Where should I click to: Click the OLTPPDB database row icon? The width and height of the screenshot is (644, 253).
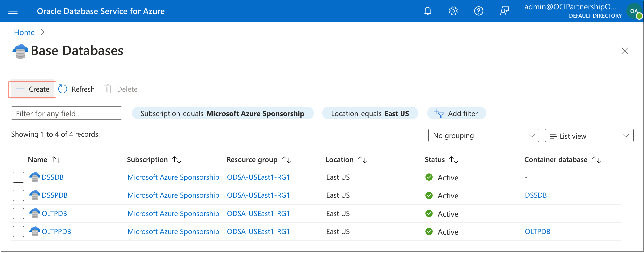pyautogui.click(x=35, y=231)
